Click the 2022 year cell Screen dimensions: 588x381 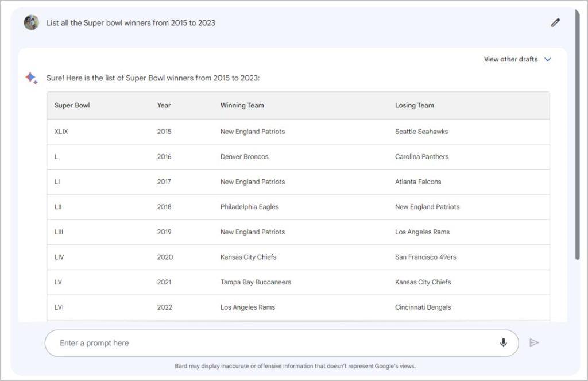pos(165,307)
